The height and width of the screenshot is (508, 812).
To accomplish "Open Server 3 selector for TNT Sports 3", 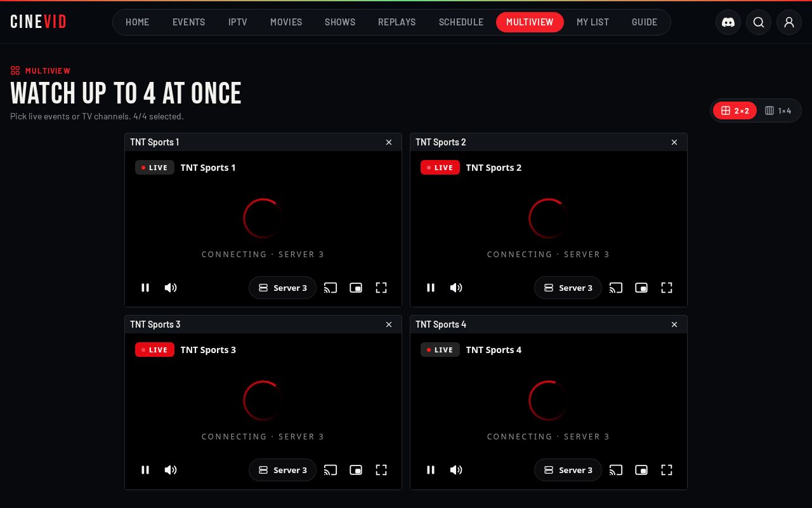I will pos(282,470).
